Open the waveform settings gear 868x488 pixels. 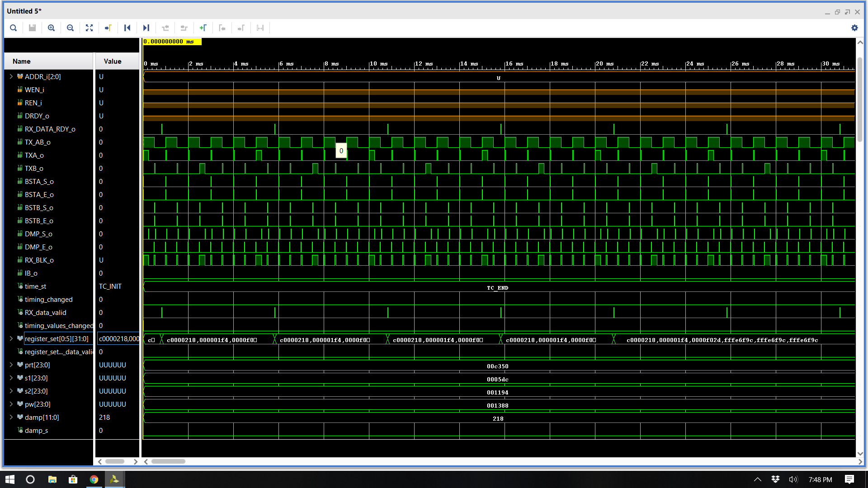coord(854,28)
